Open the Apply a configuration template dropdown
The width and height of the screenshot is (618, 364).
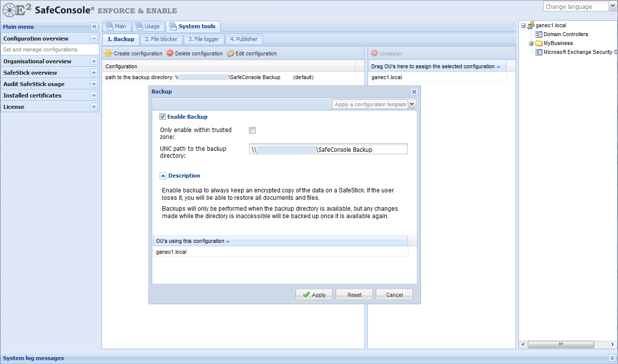412,104
